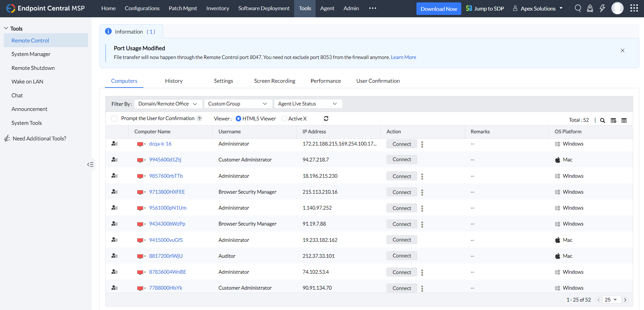The height and width of the screenshot is (310, 644).
Task: Open User Confirmation tab
Action: [378, 81]
